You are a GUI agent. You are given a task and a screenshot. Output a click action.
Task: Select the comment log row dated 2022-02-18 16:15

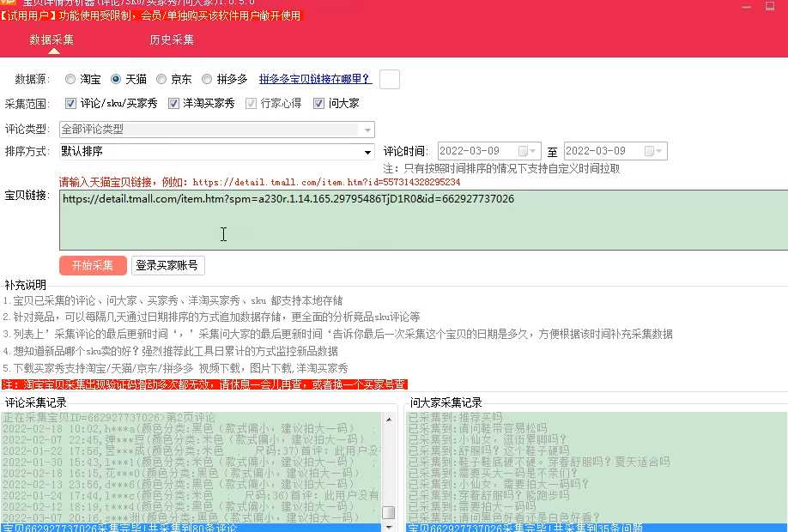tap(191, 473)
